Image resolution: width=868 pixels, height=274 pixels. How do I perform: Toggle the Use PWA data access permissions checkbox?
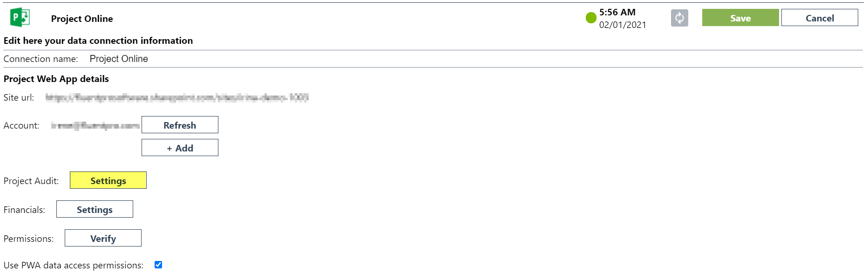click(158, 265)
